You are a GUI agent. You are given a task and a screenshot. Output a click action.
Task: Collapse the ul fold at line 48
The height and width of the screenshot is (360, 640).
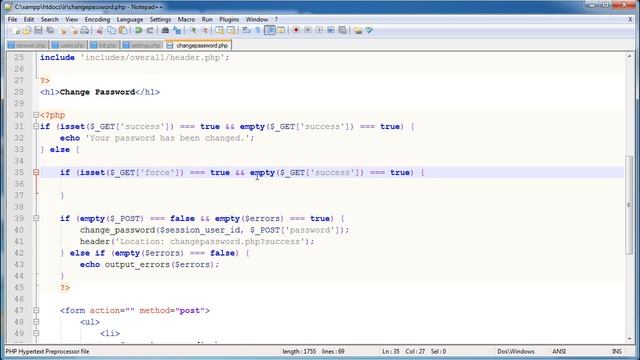(x=36, y=322)
